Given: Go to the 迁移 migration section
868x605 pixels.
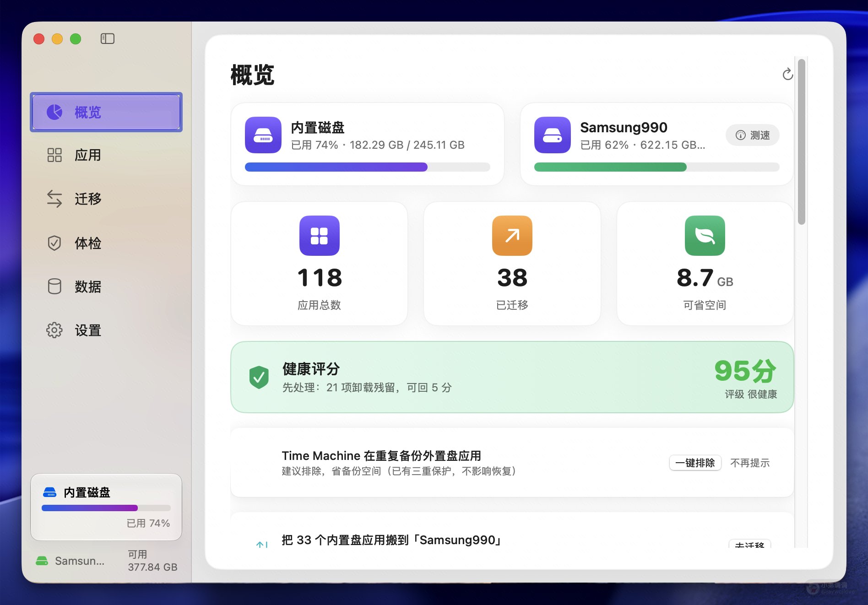Looking at the screenshot, I should [106, 199].
